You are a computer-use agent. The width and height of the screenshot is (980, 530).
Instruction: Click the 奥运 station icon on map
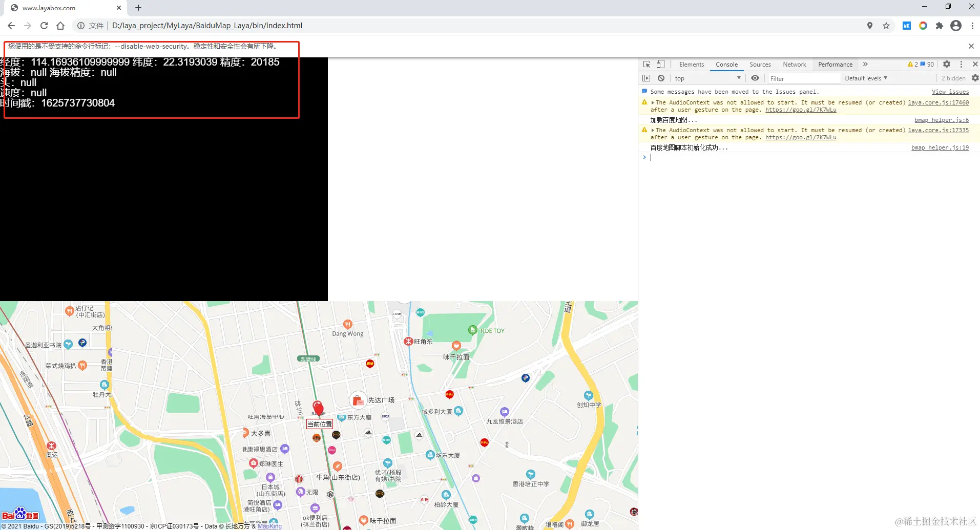pyautogui.click(x=51, y=446)
